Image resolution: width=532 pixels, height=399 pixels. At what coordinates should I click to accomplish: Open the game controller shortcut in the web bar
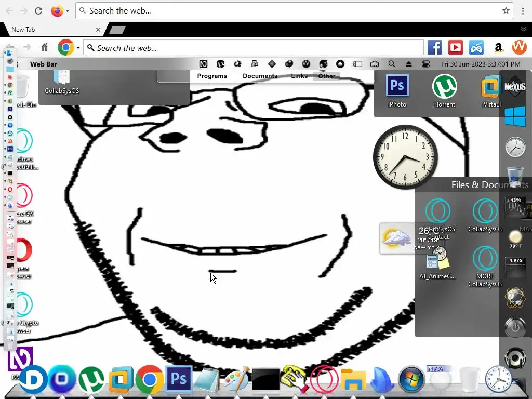pos(476,47)
